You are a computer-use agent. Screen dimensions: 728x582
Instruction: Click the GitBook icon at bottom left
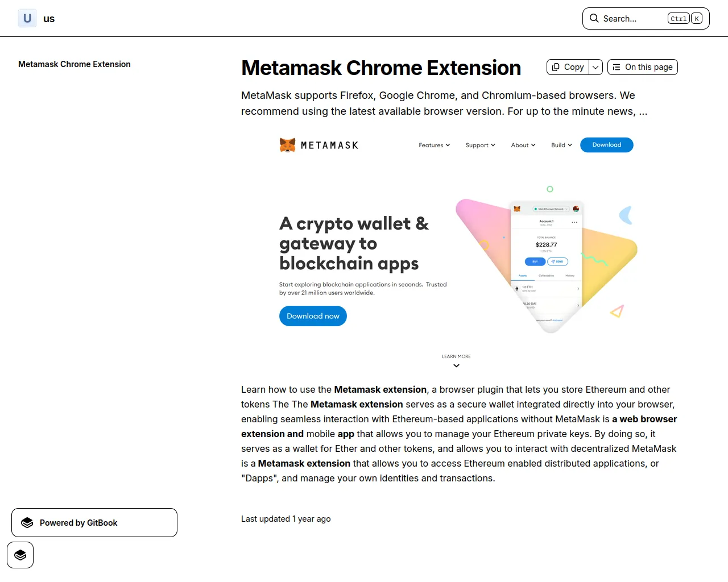pyautogui.click(x=20, y=555)
